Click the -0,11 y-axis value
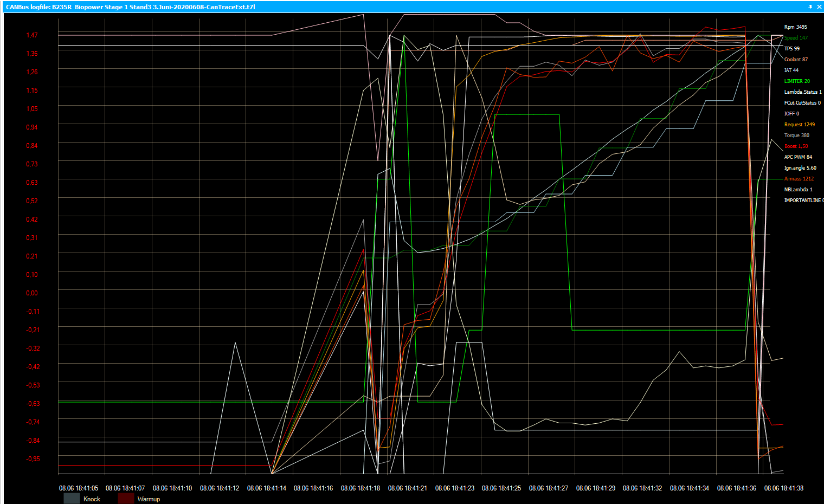Viewport: 824px width, 504px height. coord(33,312)
